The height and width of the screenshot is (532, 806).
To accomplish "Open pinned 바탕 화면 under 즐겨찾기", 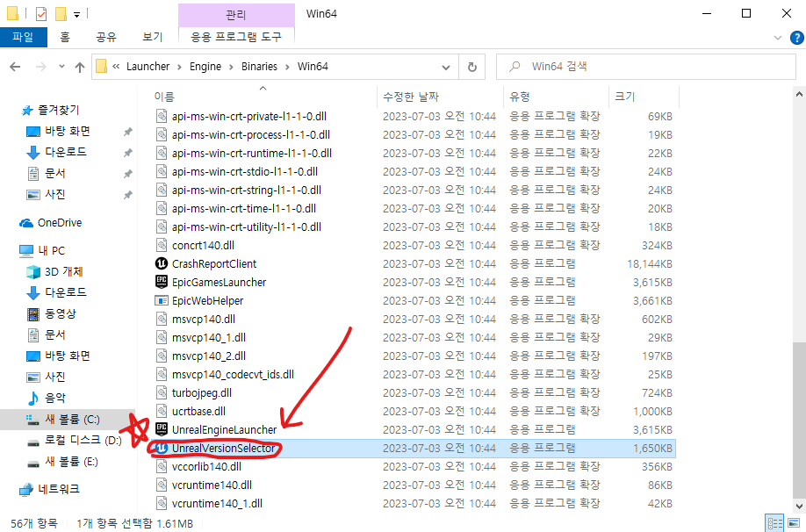I will pos(58,131).
